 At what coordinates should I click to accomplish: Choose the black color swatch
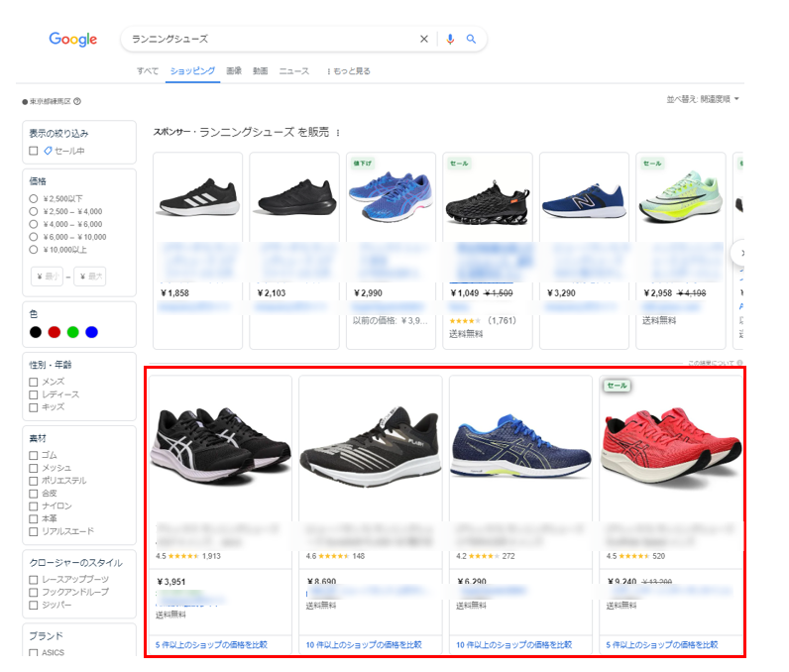pos(36,332)
